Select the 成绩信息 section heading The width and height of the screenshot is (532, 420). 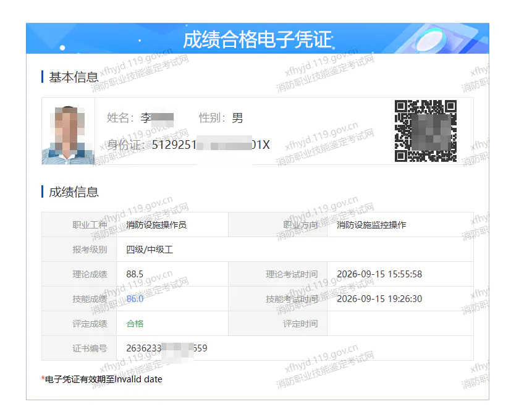[74, 192]
